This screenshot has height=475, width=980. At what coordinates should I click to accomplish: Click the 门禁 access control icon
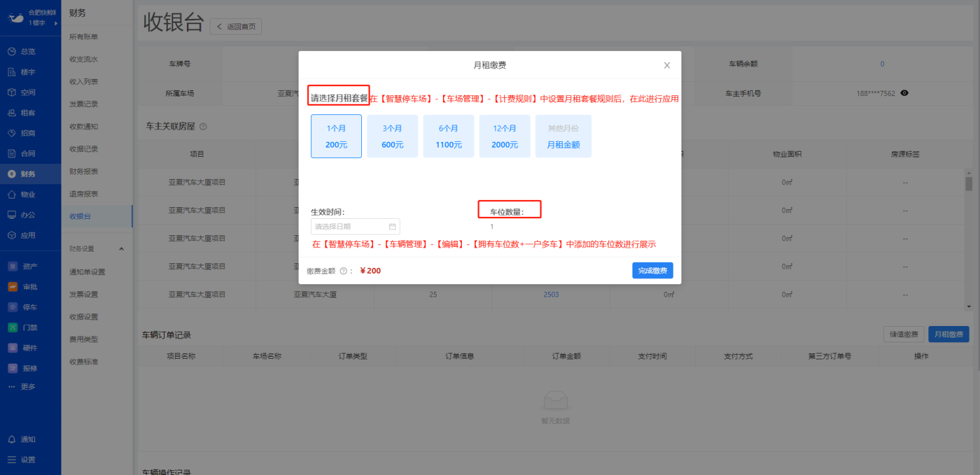point(12,327)
